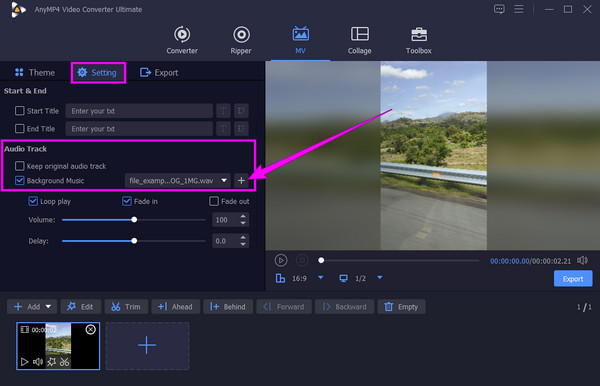Click the End Title text field
The width and height of the screenshot is (600, 386).
[x=139, y=129]
